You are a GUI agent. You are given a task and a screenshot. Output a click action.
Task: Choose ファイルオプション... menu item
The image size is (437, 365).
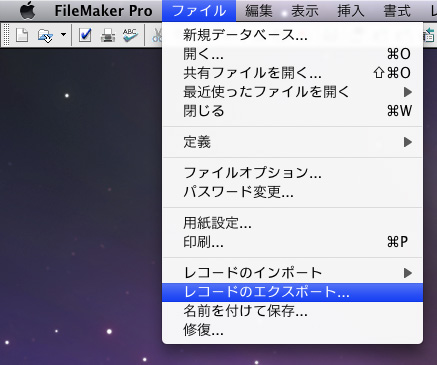click(x=292, y=173)
